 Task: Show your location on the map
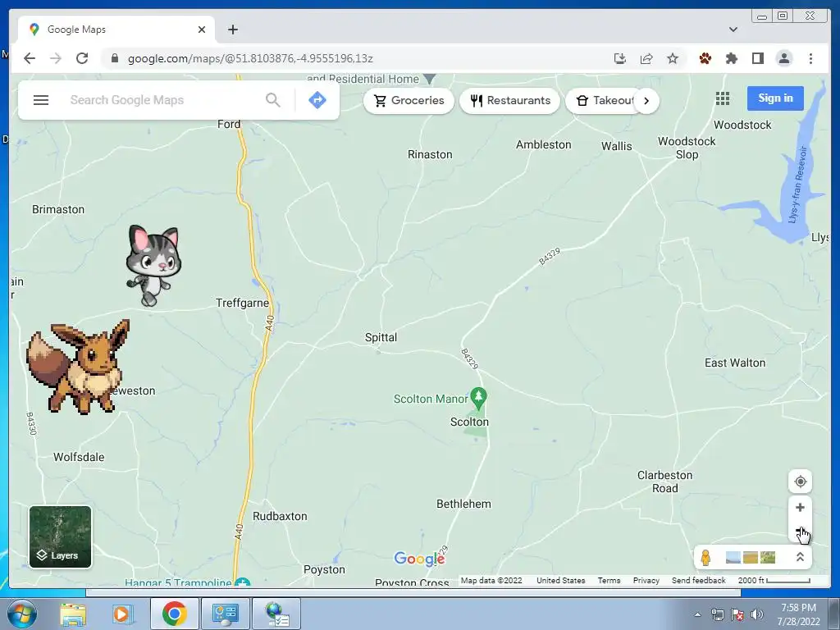(x=800, y=482)
